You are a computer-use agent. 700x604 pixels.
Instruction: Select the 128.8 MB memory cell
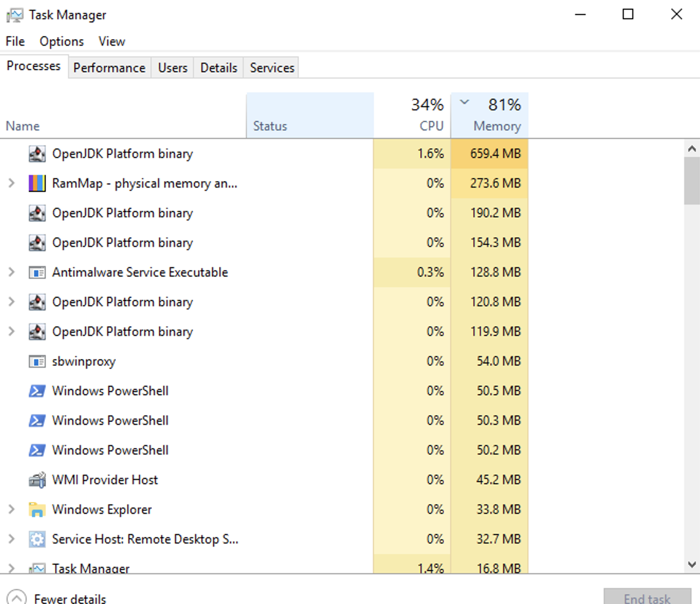(x=490, y=272)
